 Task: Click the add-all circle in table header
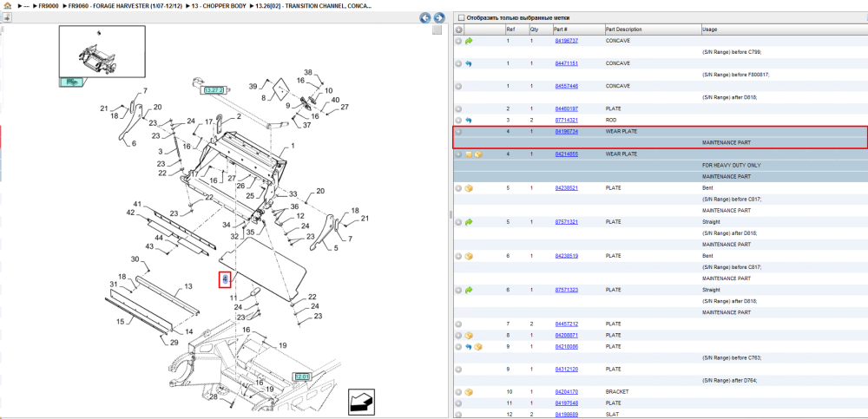tap(459, 29)
